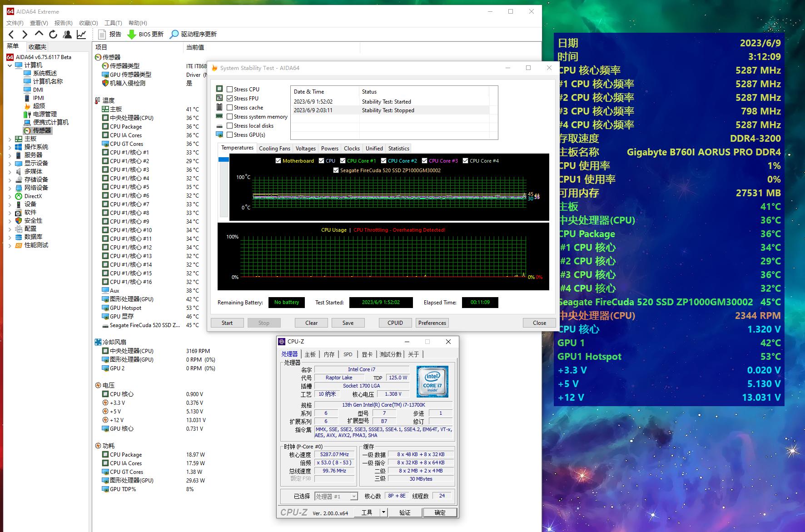Open the 内存 tab in CPU-Z
Screen dimensions: 805x532
click(x=329, y=354)
